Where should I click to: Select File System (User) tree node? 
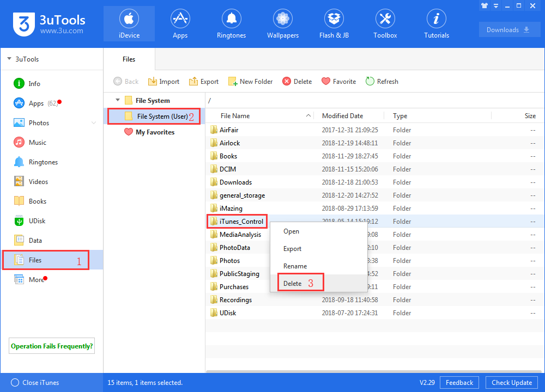(x=154, y=117)
